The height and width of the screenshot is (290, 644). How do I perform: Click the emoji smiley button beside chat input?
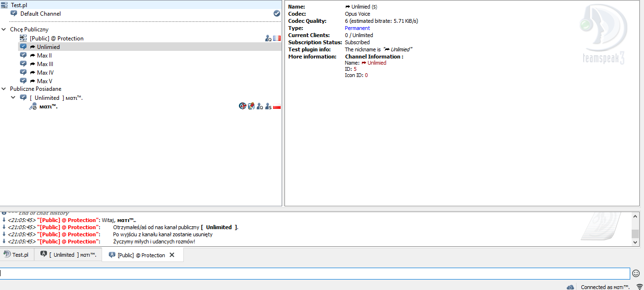pos(636,273)
